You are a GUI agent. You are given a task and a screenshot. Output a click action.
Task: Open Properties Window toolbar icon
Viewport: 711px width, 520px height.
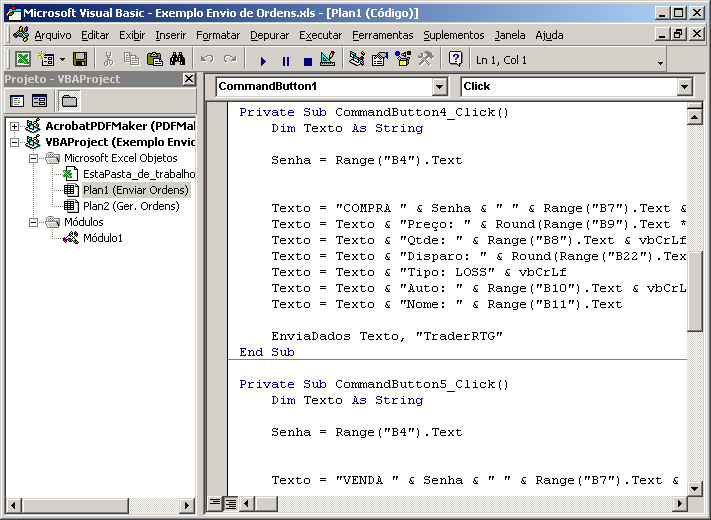click(380, 59)
